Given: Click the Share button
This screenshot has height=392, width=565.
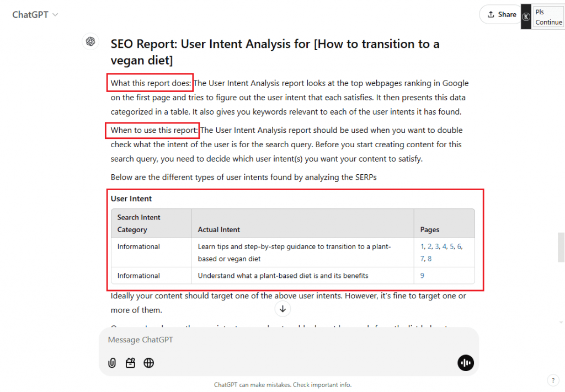Looking at the screenshot, I should [x=501, y=14].
